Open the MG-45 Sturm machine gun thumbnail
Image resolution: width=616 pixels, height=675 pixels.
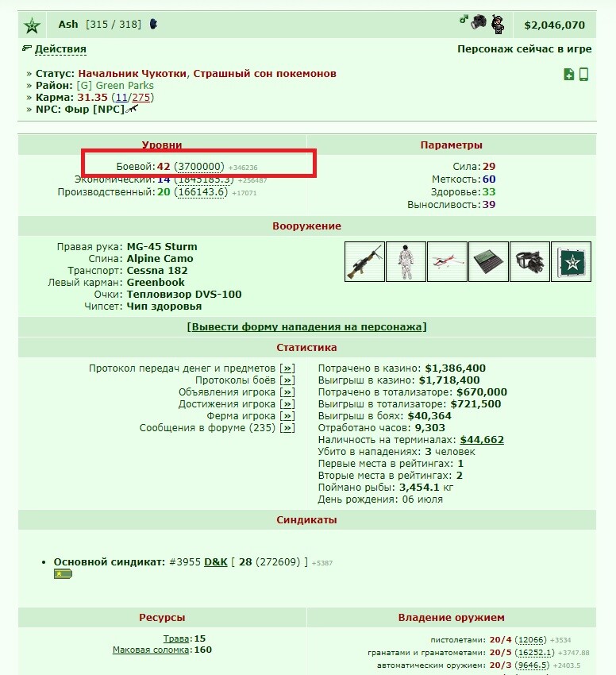(364, 262)
